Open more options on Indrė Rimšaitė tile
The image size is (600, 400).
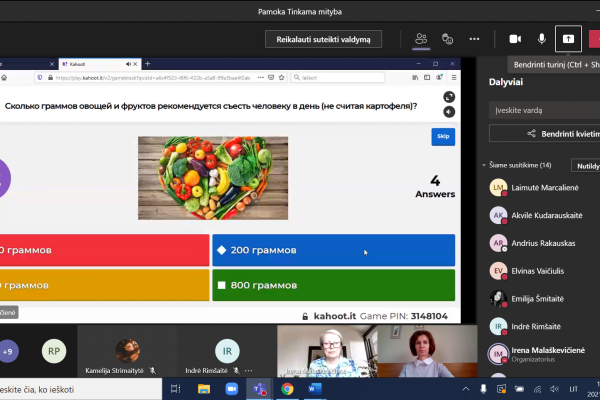click(249, 371)
